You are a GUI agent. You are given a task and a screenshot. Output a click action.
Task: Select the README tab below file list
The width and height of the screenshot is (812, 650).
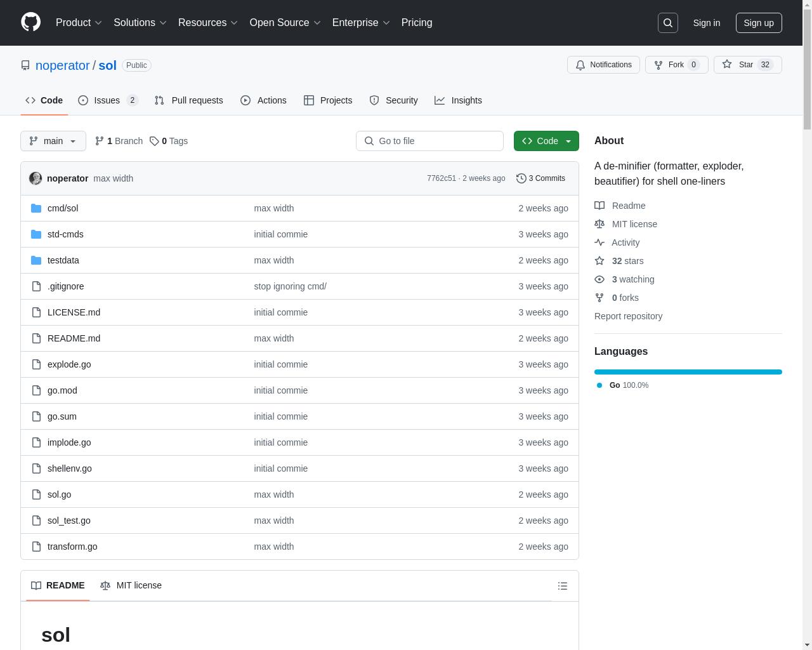pyautogui.click(x=58, y=585)
